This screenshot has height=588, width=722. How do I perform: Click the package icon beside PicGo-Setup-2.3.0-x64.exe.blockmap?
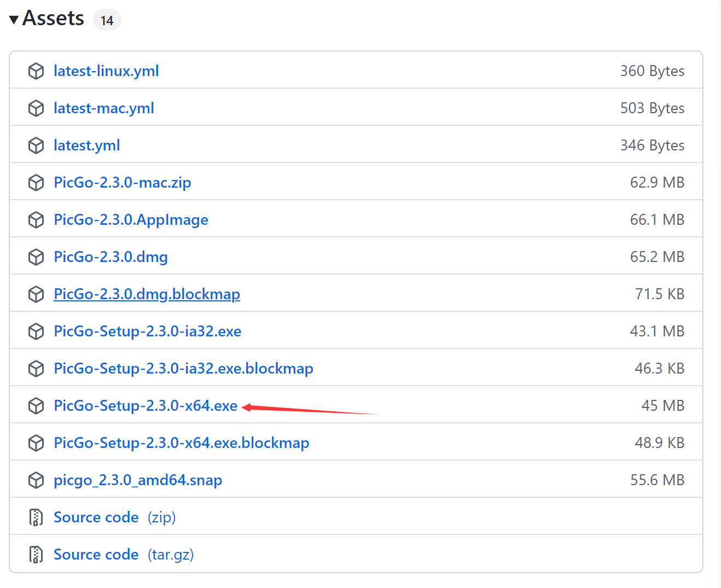36,443
